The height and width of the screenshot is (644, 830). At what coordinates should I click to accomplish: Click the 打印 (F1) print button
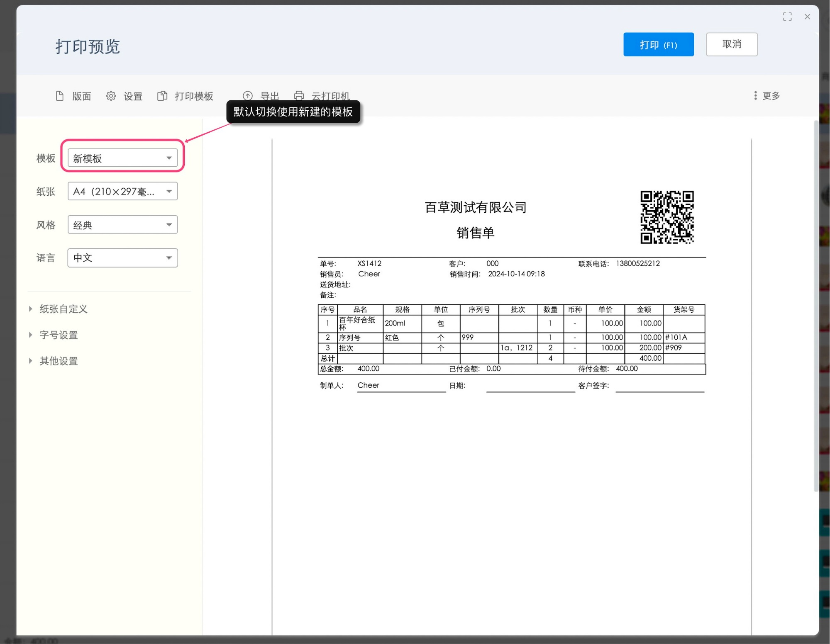tap(658, 44)
